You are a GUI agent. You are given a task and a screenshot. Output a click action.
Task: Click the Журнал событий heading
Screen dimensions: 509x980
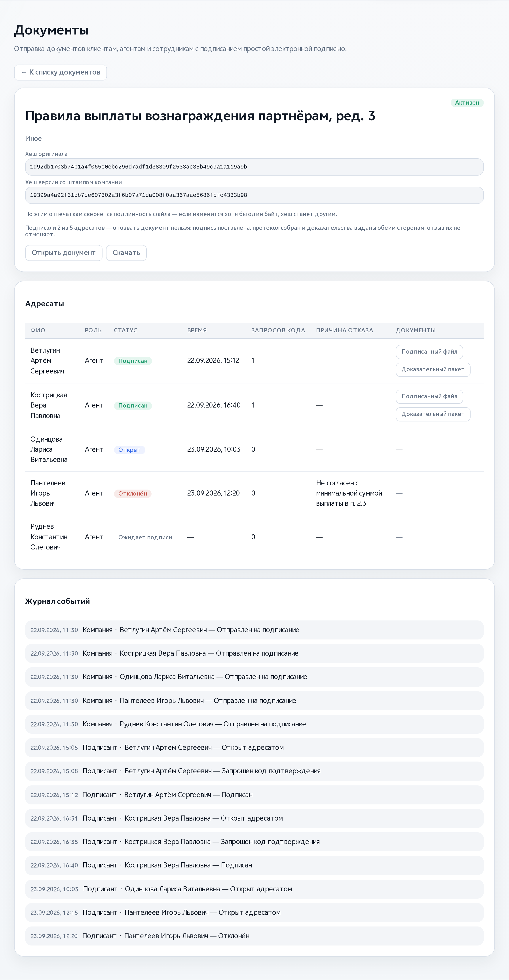pos(57,601)
